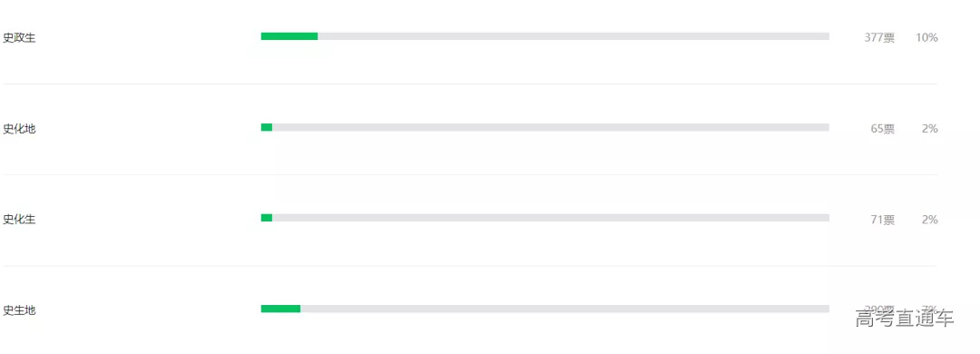Click the 2% percentage for 史化生
Screen dimensions: 980x354
[x=930, y=220]
